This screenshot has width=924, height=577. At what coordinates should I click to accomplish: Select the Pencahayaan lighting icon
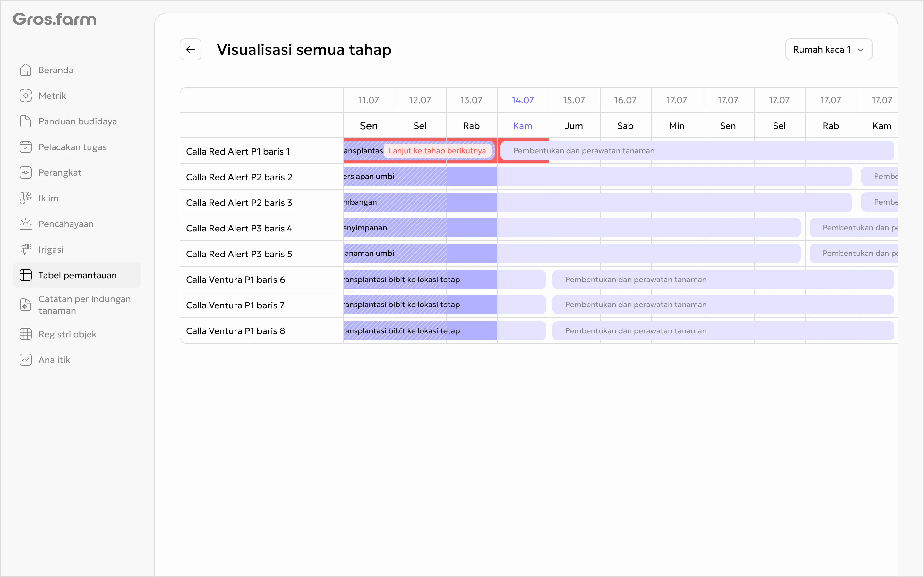click(x=26, y=224)
